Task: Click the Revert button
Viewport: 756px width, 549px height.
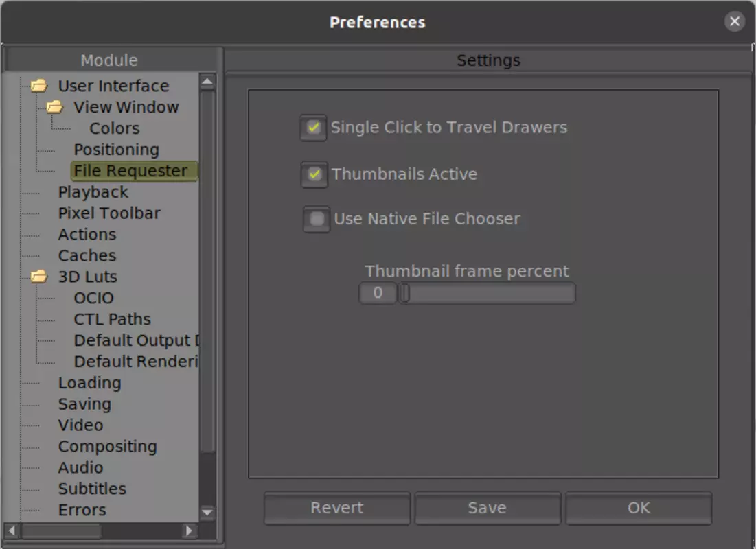Action: pos(337,508)
